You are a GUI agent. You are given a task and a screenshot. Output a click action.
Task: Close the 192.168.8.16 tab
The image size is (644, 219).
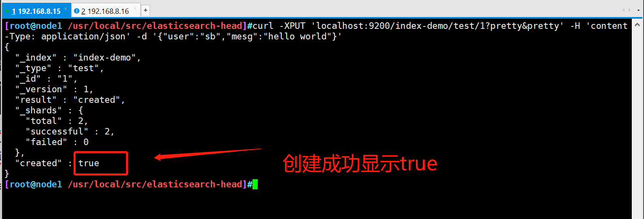[x=135, y=9]
